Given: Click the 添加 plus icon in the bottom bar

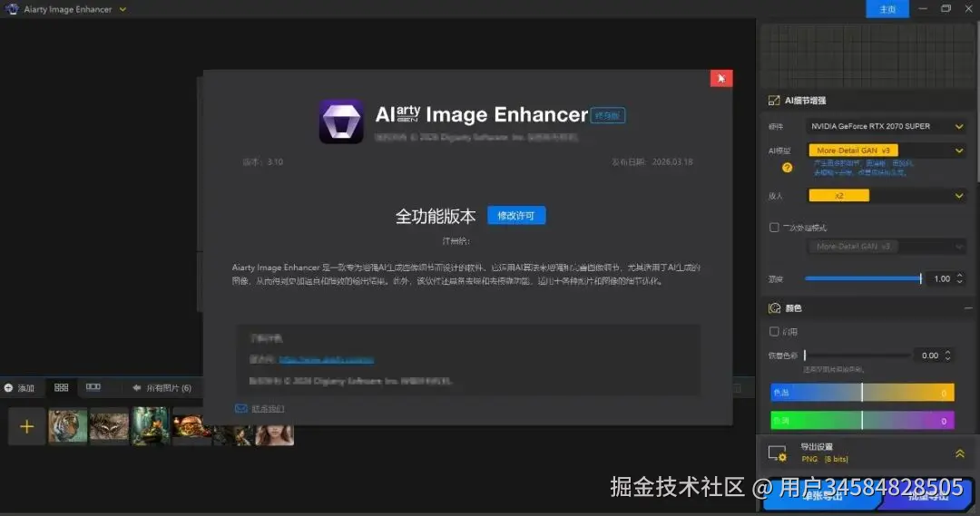Looking at the screenshot, I should [9, 388].
